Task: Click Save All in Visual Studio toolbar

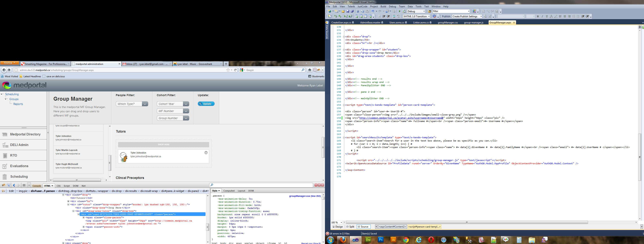Action: tap(352, 11)
